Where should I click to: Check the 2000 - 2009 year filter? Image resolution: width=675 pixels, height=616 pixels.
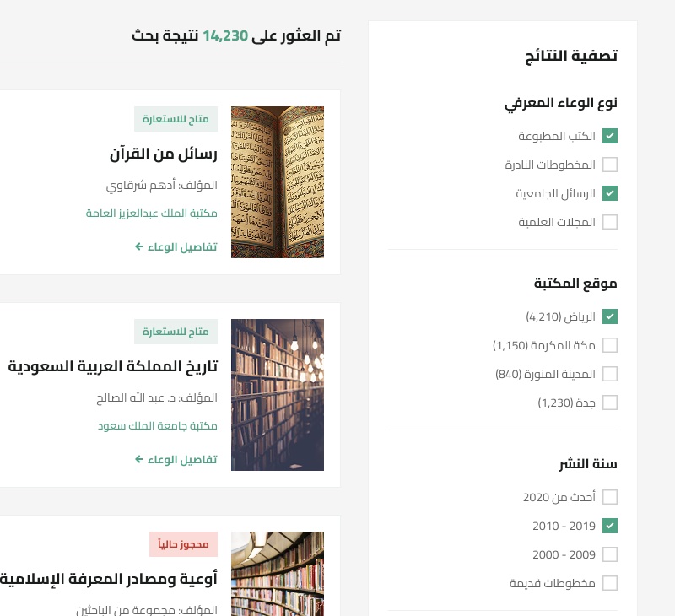pos(609,554)
